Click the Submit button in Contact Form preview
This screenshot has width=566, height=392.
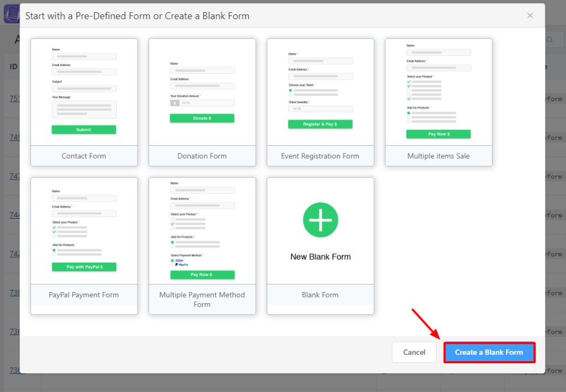(x=83, y=129)
